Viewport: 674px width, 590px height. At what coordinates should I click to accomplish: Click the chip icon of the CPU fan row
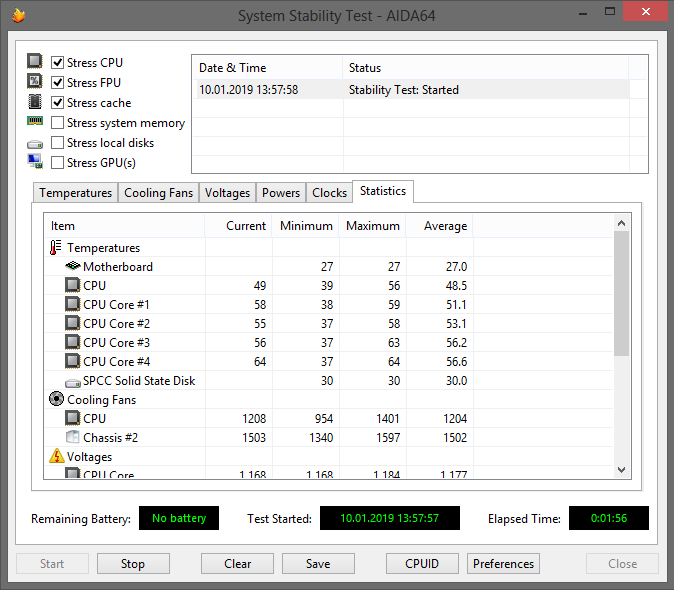73,418
